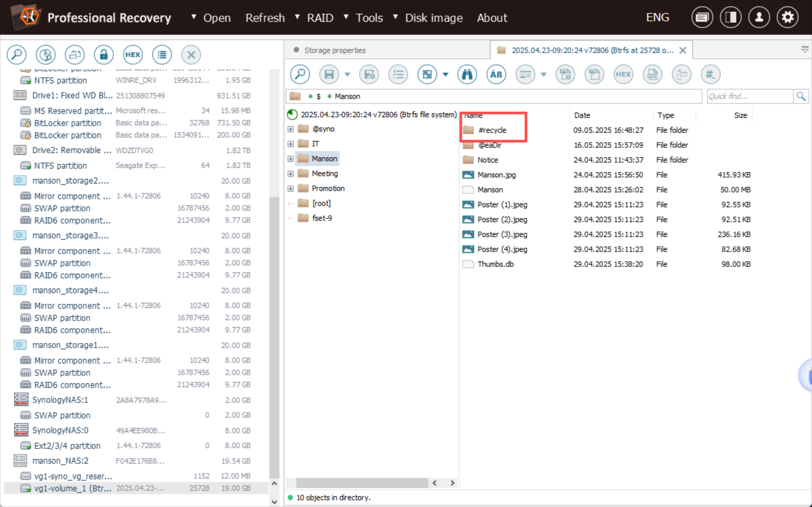Click the scan magnifier icon in file browser toolbar
812x507 pixels.
pyautogui.click(x=300, y=74)
